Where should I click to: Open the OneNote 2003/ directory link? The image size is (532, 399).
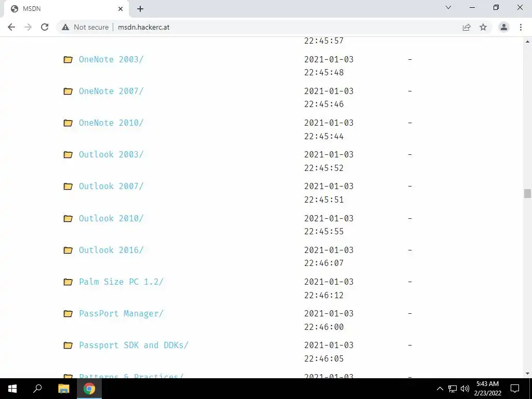click(111, 59)
